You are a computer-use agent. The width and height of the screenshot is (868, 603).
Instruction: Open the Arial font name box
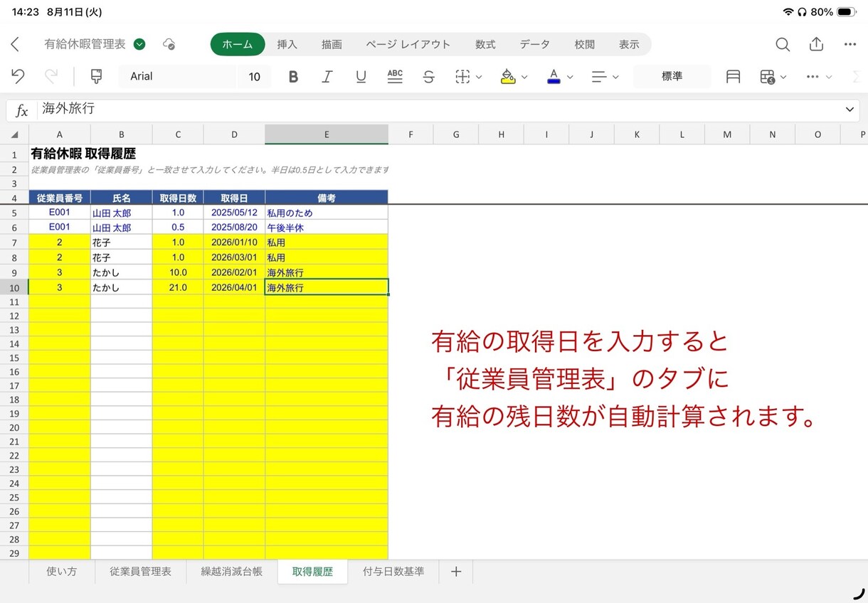point(176,76)
